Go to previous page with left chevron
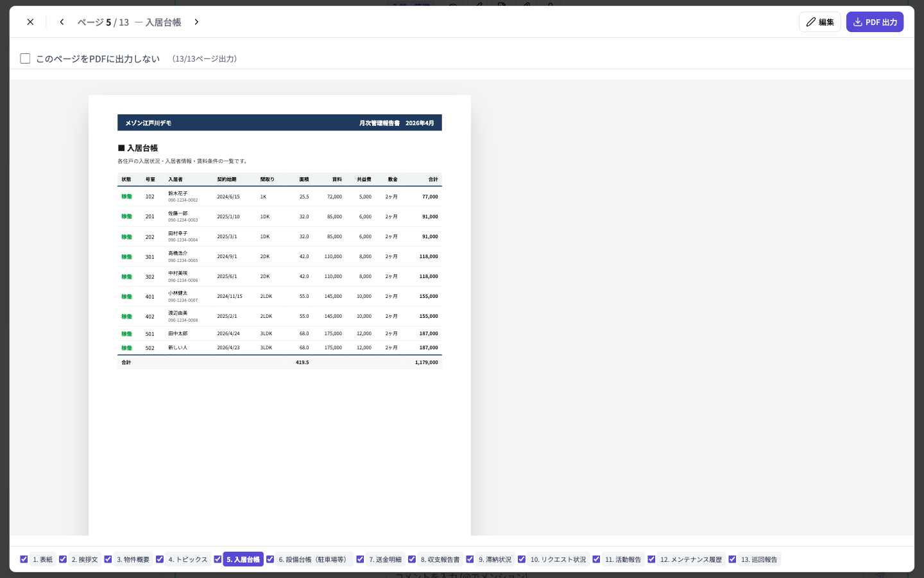The height and width of the screenshot is (578, 924). click(x=62, y=22)
